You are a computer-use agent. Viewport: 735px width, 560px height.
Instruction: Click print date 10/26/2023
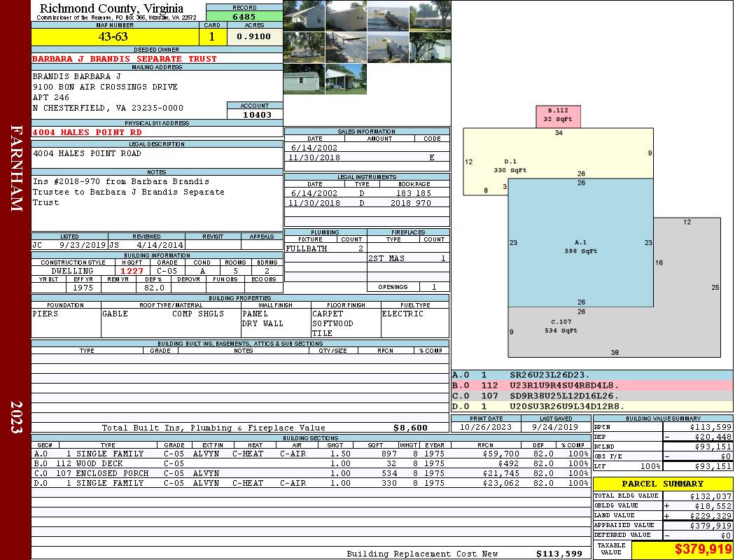click(486, 428)
